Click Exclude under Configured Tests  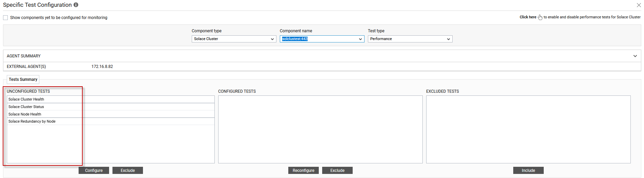pos(337,171)
